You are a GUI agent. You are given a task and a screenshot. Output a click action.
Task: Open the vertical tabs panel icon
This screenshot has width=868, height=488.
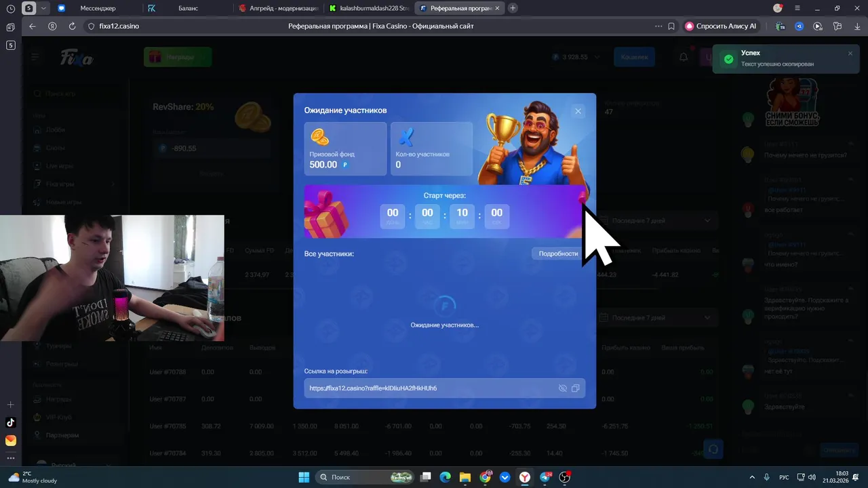pyautogui.click(x=10, y=27)
